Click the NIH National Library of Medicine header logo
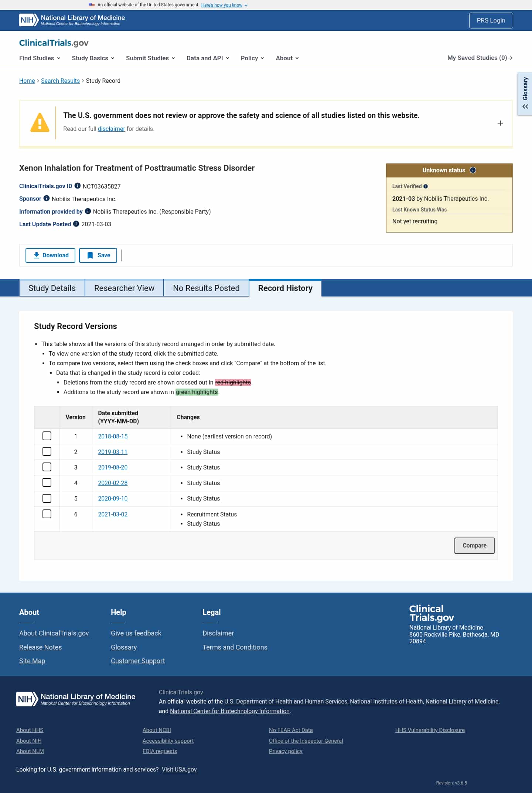 click(72, 20)
